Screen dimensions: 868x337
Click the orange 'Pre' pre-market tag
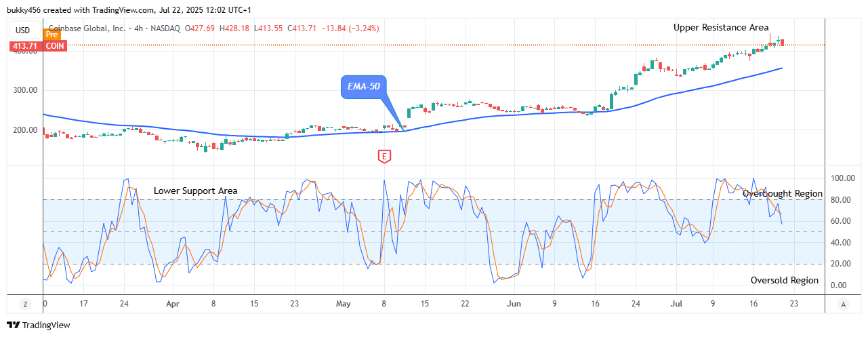(x=52, y=34)
